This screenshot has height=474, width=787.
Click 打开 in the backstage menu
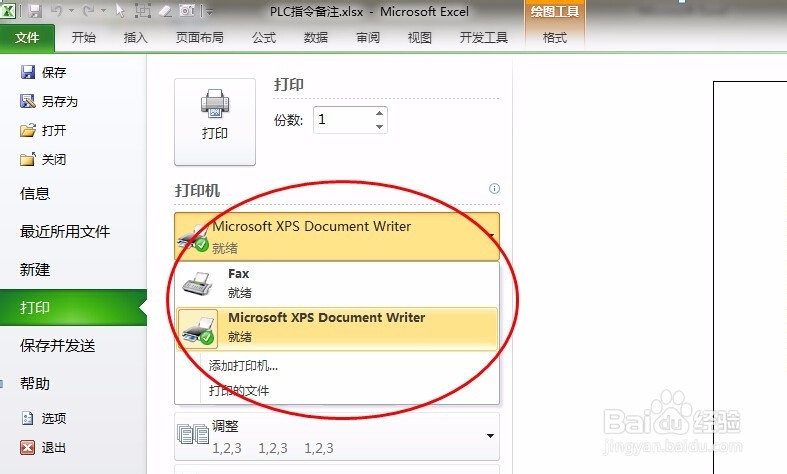(44, 131)
